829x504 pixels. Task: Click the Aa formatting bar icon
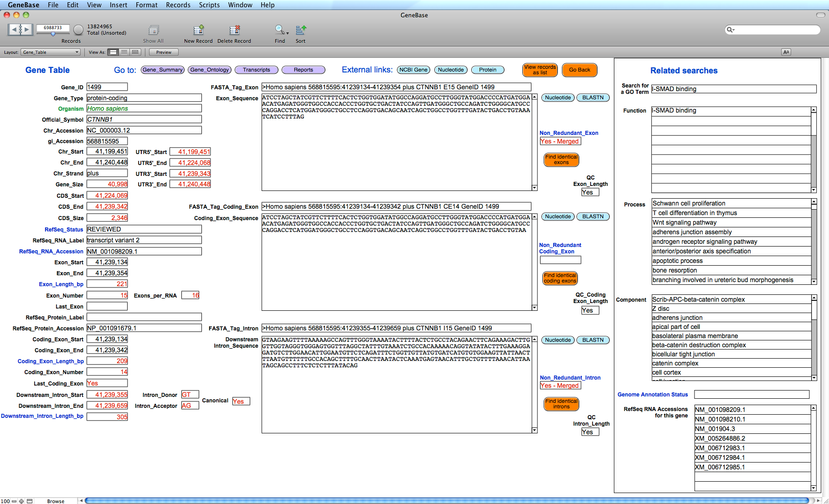[786, 52]
